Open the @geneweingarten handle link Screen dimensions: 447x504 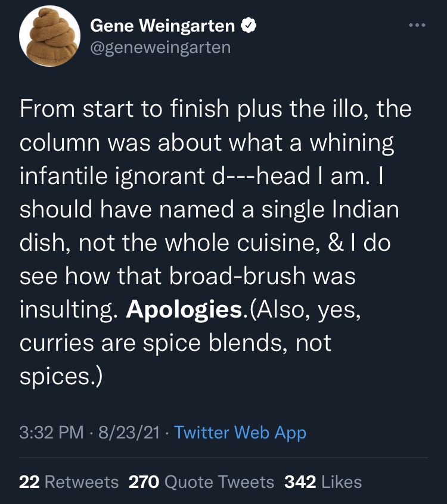[x=160, y=47]
